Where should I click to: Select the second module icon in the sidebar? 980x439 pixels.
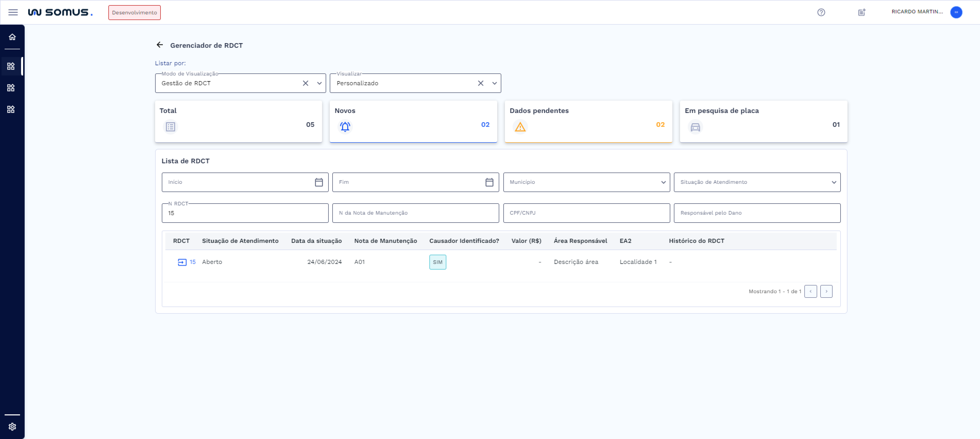(x=12, y=88)
